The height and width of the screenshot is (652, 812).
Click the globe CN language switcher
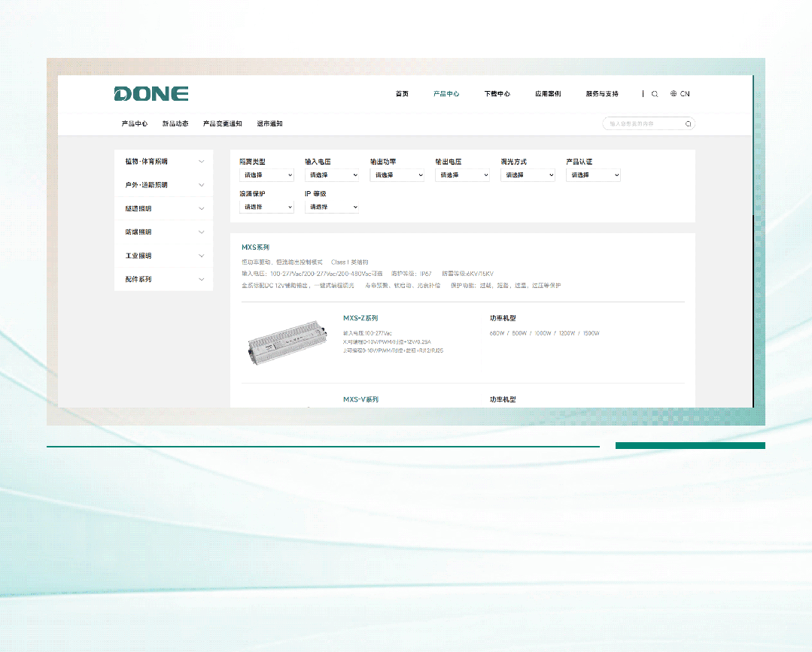click(x=680, y=94)
